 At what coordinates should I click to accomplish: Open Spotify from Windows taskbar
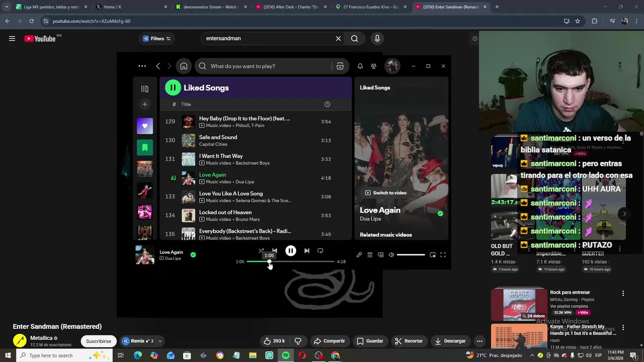click(x=286, y=355)
